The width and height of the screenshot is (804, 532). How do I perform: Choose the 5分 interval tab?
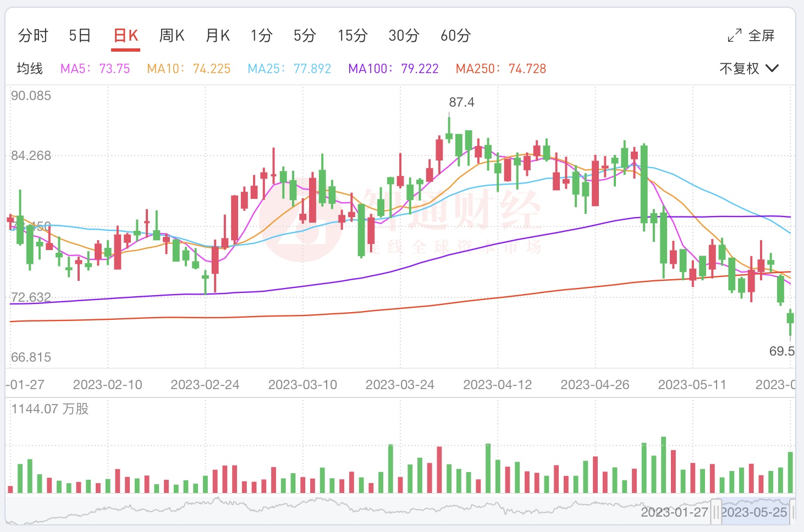point(305,36)
